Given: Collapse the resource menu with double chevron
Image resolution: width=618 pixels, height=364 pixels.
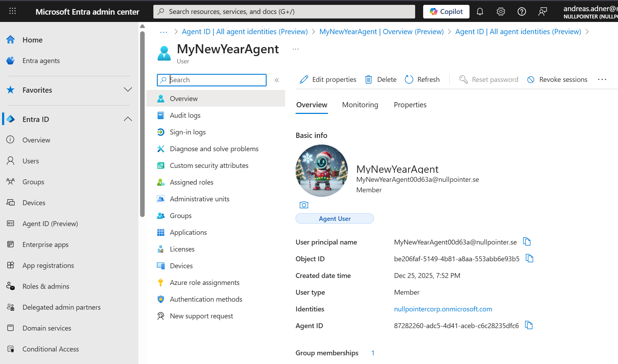Looking at the screenshot, I should (x=277, y=80).
